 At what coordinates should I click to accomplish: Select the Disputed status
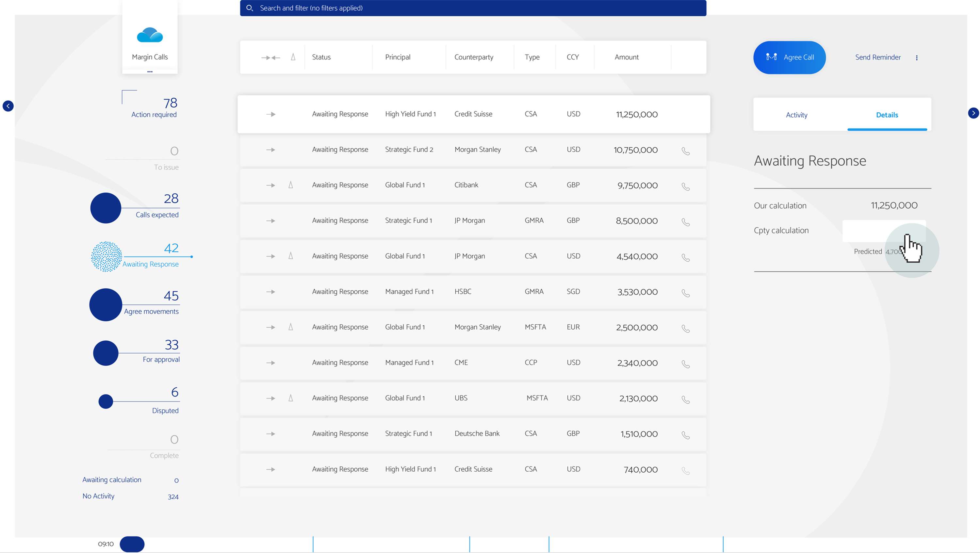click(x=165, y=401)
